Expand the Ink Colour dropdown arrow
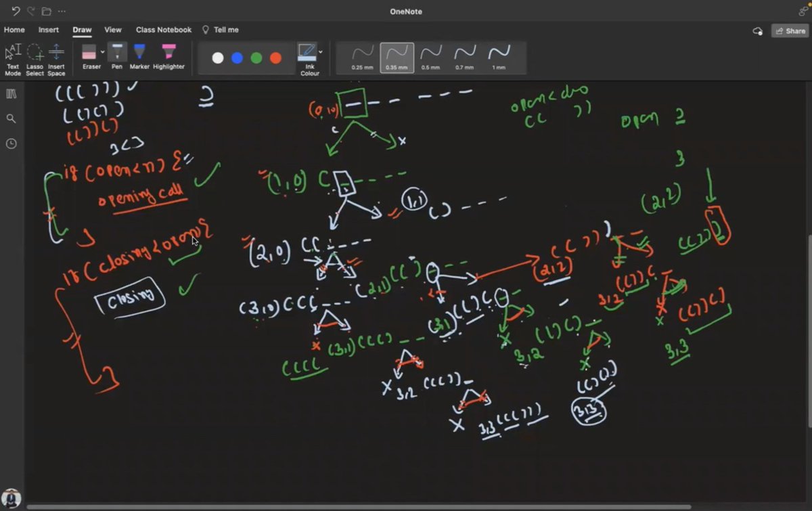The image size is (812, 511). point(321,51)
